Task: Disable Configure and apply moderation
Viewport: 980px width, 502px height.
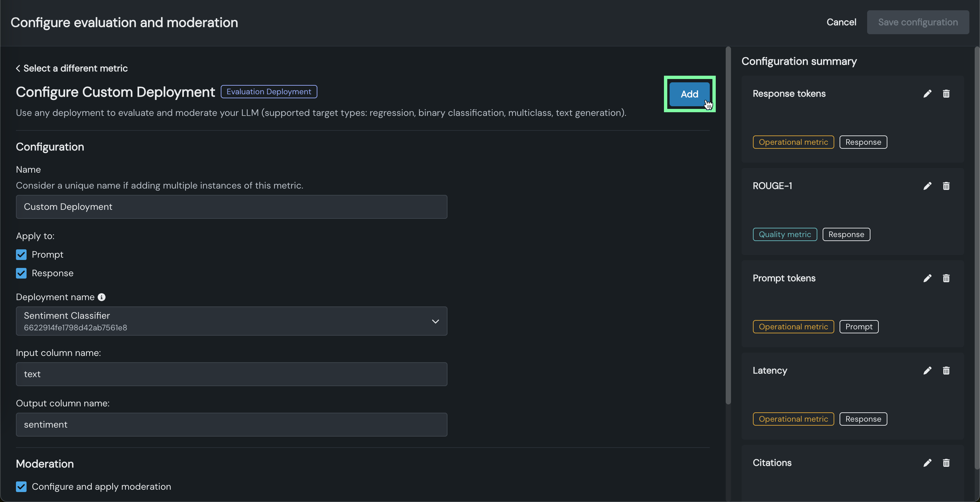Action: (x=21, y=486)
